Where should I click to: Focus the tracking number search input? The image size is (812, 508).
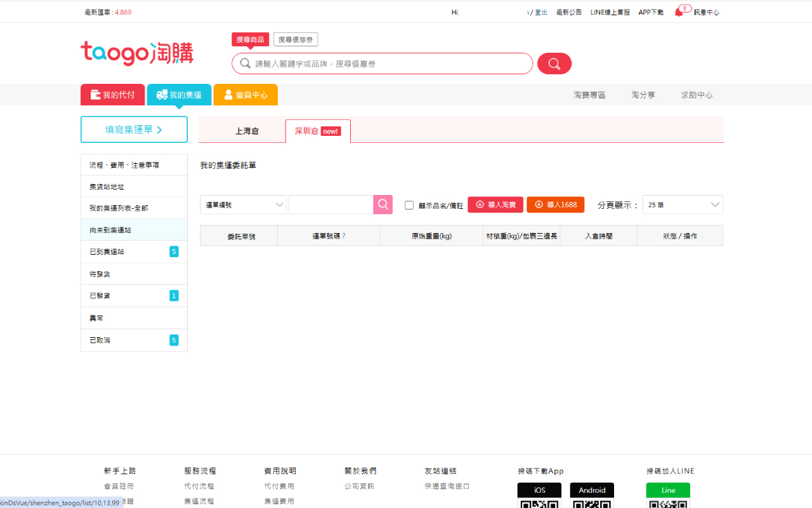pos(331,204)
